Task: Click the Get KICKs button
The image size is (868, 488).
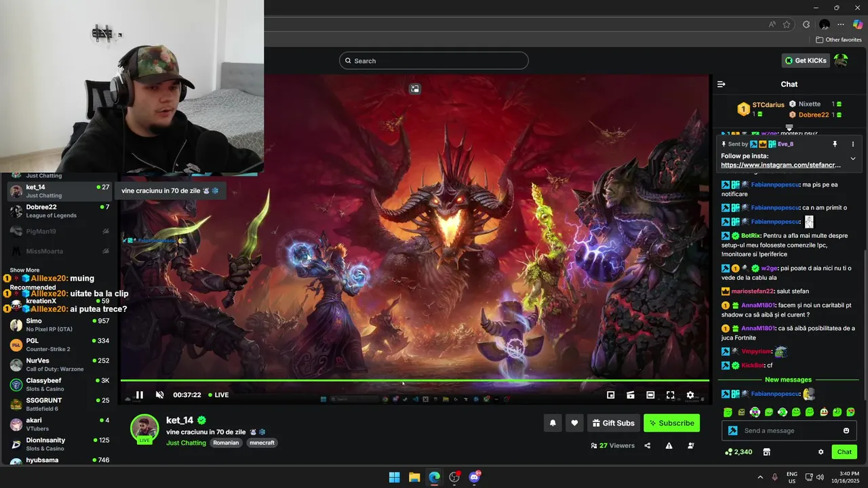Action: pyautogui.click(x=806, y=60)
